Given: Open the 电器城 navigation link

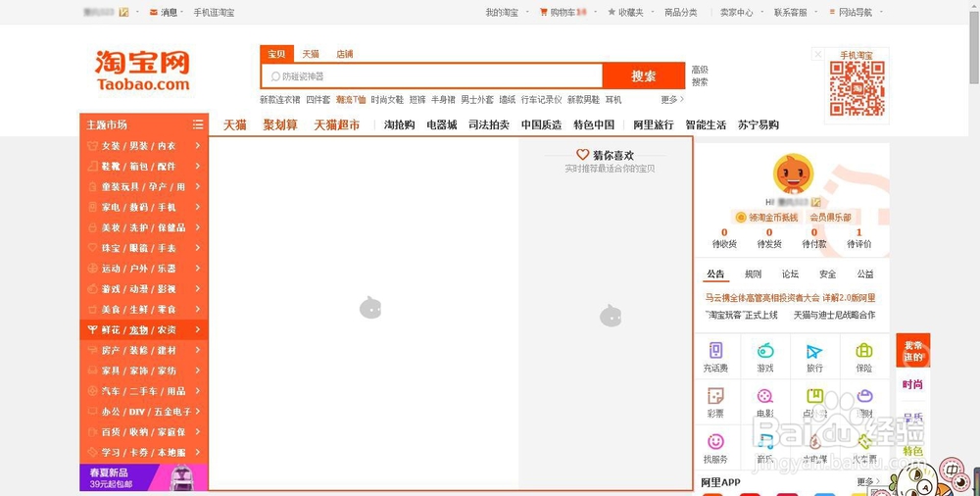Looking at the screenshot, I should coord(442,124).
